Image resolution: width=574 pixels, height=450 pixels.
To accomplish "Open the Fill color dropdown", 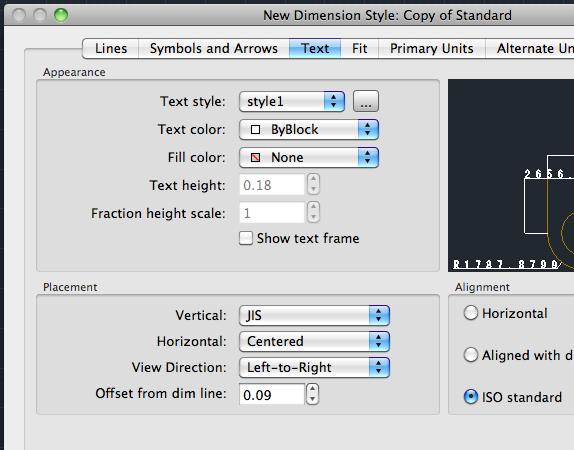I will click(309, 157).
